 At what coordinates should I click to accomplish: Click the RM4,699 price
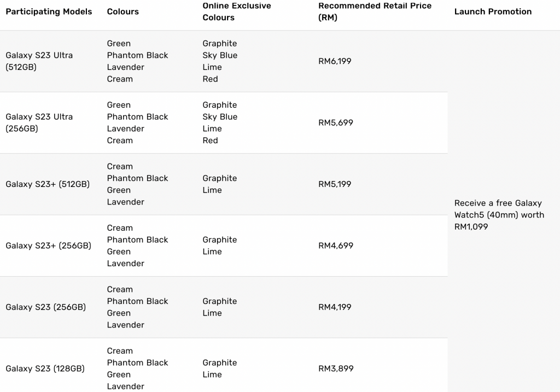click(x=336, y=245)
